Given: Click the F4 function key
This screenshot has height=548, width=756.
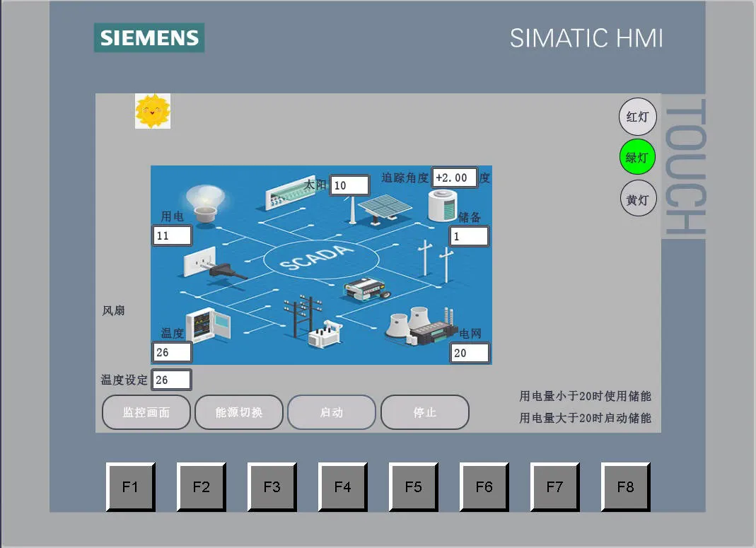Looking at the screenshot, I should [x=343, y=486].
